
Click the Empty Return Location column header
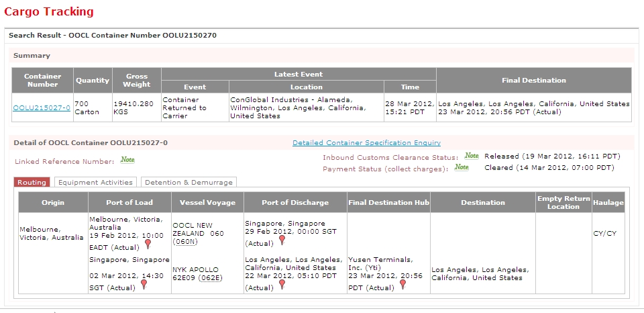click(x=563, y=202)
